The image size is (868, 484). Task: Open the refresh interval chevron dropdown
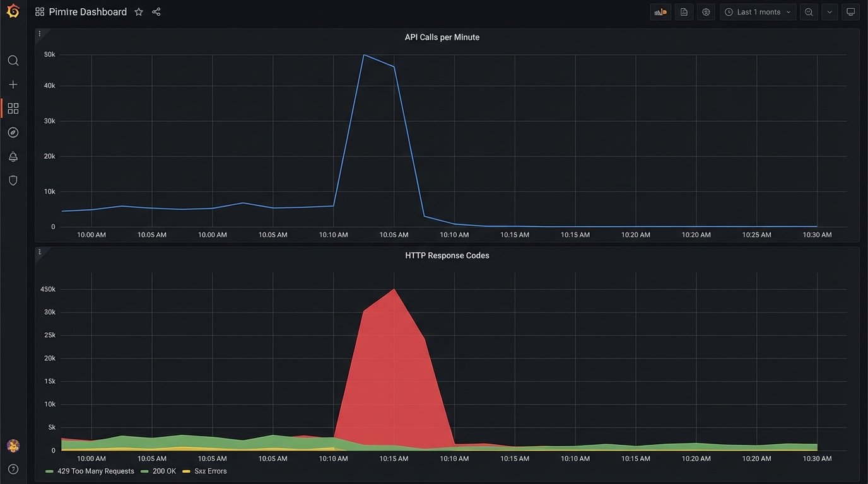pyautogui.click(x=830, y=11)
